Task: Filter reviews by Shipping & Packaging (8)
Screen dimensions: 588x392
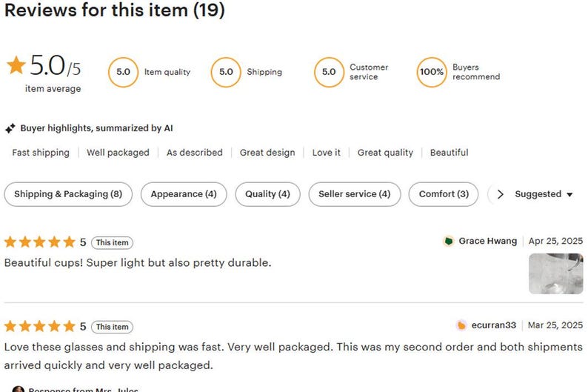Action: pos(68,194)
